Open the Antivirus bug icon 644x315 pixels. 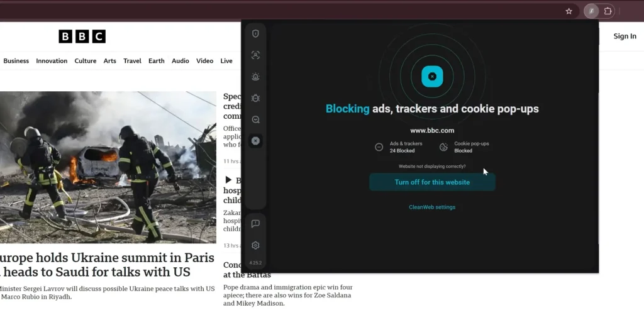[x=255, y=97]
